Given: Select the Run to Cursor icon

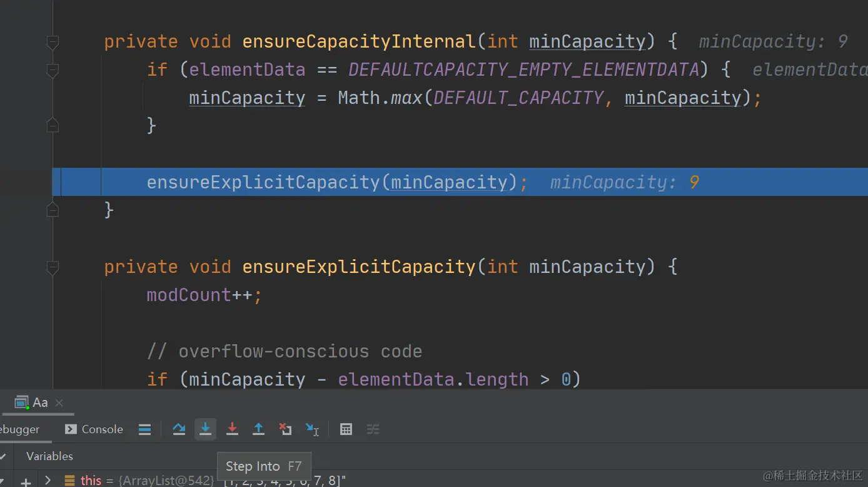Looking at the screenshot, I should point(312,429).
